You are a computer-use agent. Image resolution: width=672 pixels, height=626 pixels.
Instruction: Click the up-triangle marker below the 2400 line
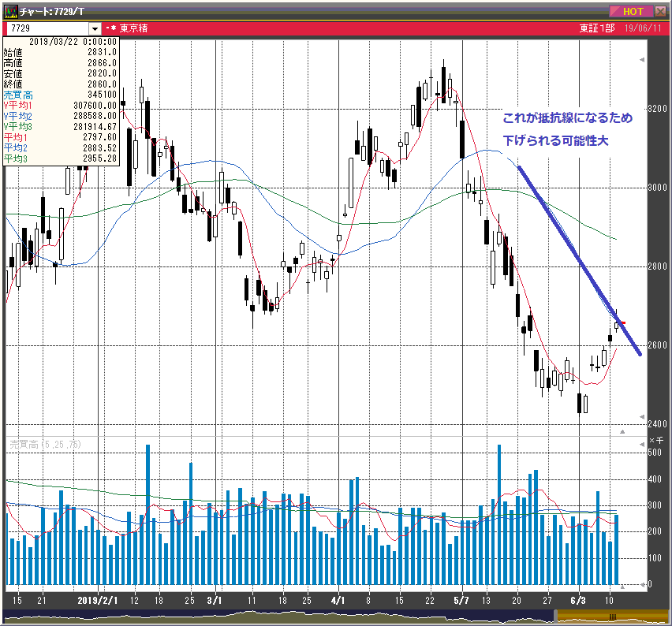(x=622, y=431)
